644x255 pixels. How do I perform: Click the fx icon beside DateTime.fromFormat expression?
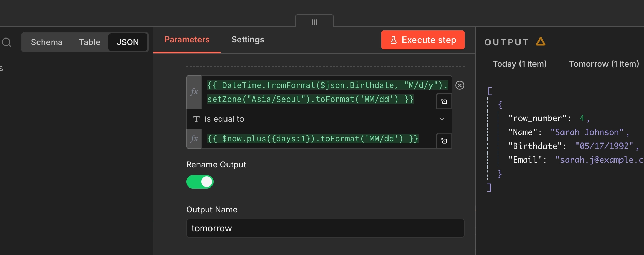tap(194, 92)
